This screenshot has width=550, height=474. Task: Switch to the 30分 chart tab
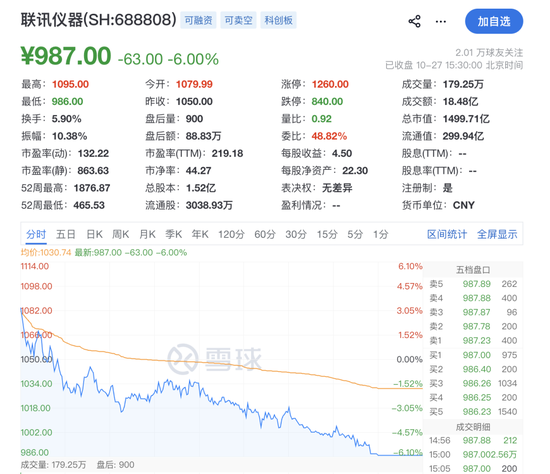(296, 234)
